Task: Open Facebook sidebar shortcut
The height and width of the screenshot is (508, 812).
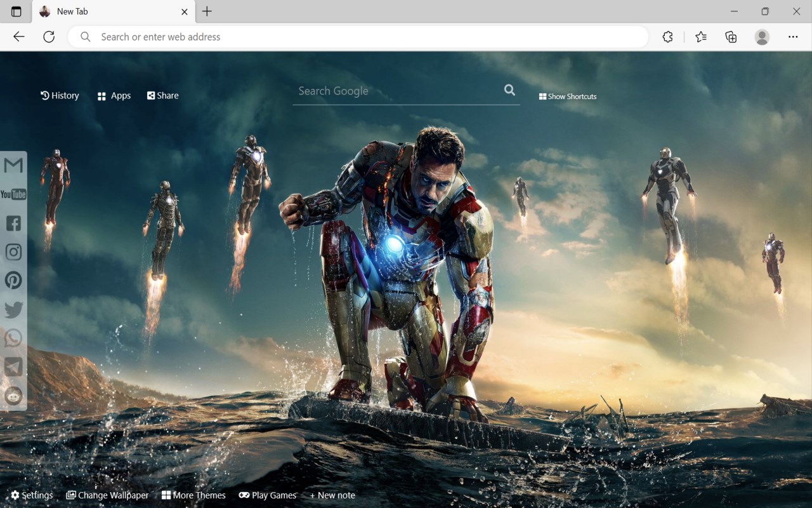Action: [13, 223]
